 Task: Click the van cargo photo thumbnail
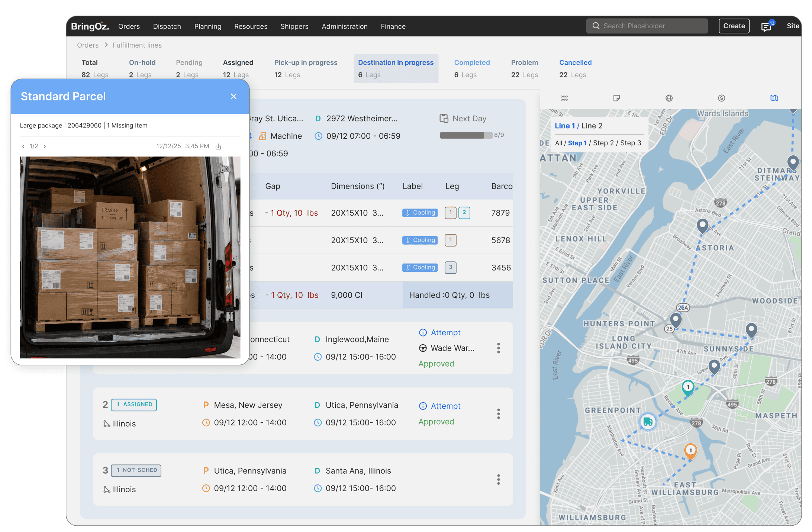[130, 258]
